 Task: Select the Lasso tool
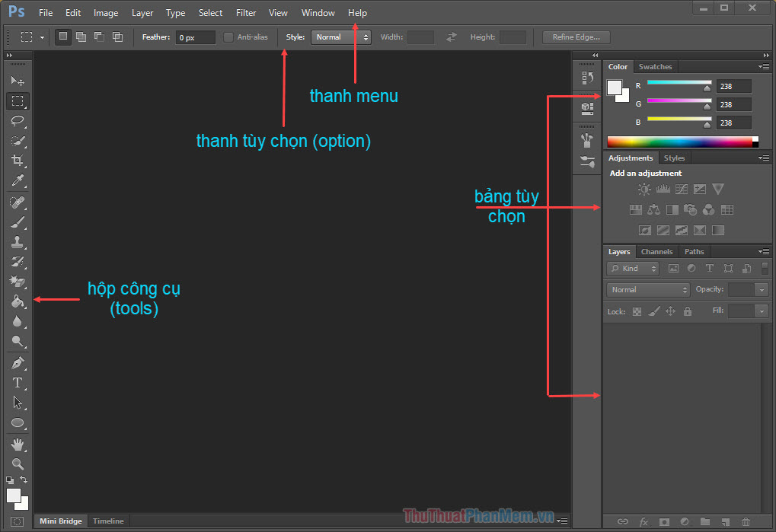(x=17, y=121)
